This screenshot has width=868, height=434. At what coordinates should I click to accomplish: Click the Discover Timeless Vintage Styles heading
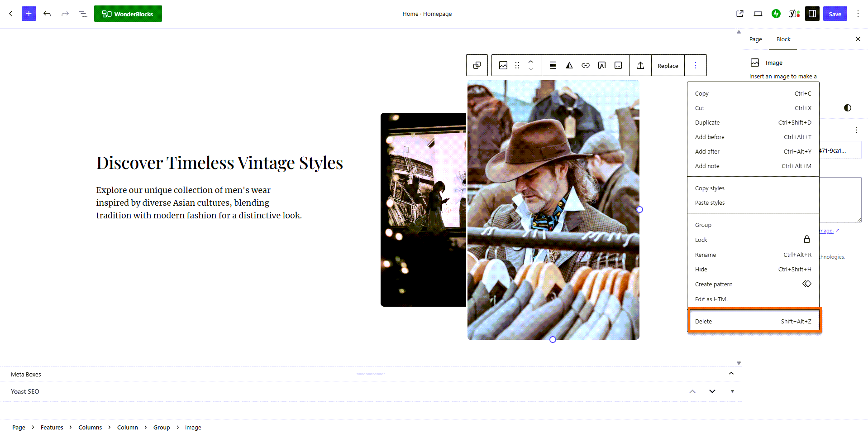[x=219, y=163]
